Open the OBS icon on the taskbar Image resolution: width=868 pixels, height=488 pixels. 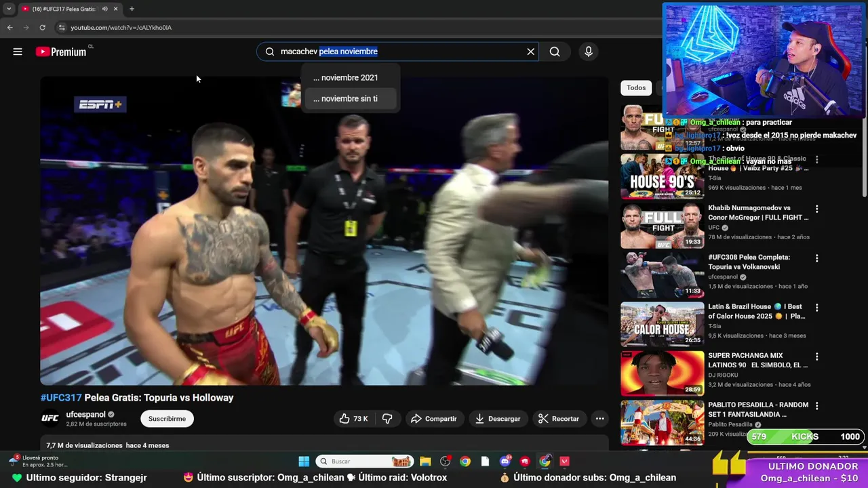pos(446,462)
